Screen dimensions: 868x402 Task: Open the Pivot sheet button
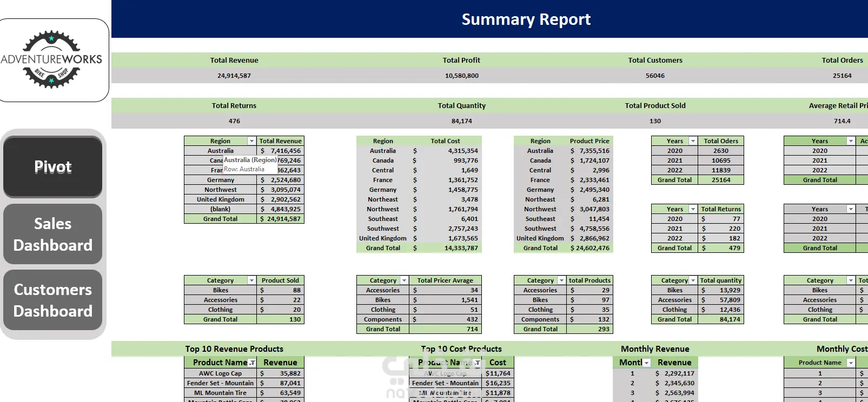52,167
